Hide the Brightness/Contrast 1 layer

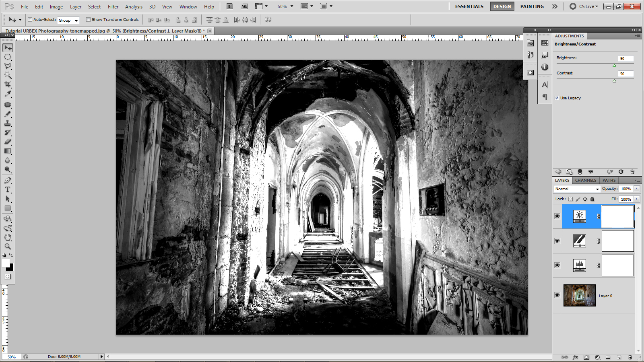[557, 216]
